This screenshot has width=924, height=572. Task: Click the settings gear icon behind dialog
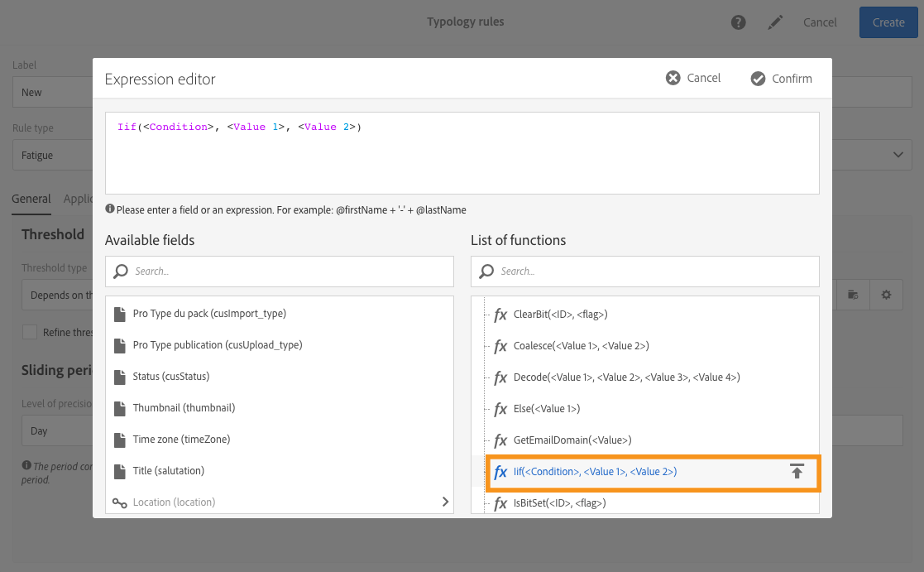pyautogui.click(x=886, y=295)
